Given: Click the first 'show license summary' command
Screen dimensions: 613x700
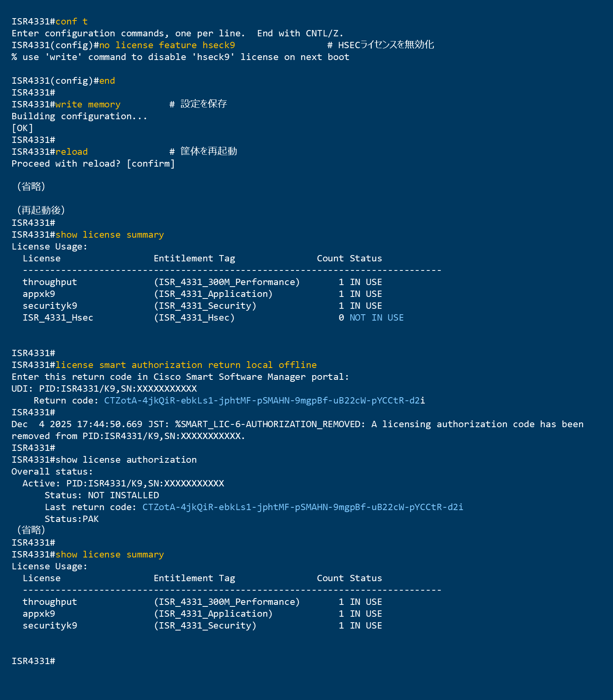Looking at the screenshot, I should point(109,235).
